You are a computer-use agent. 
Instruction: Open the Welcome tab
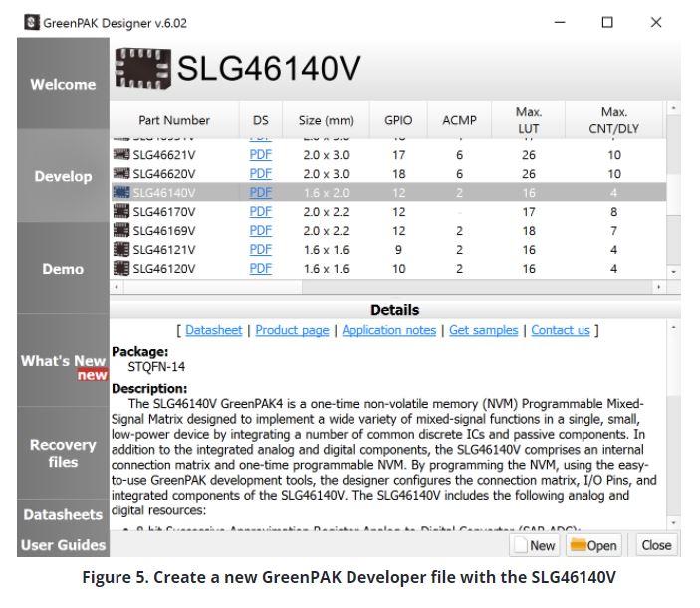[63, 84]
